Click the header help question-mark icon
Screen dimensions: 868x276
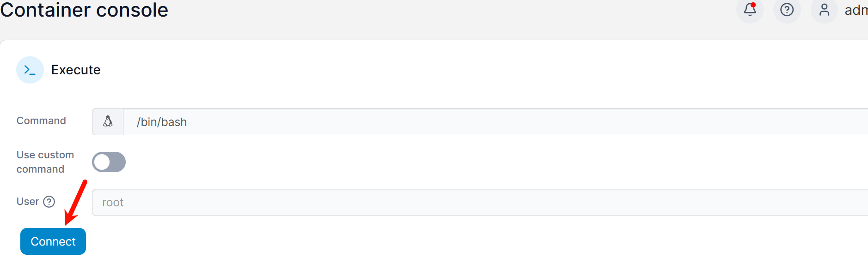pos(787,10)
